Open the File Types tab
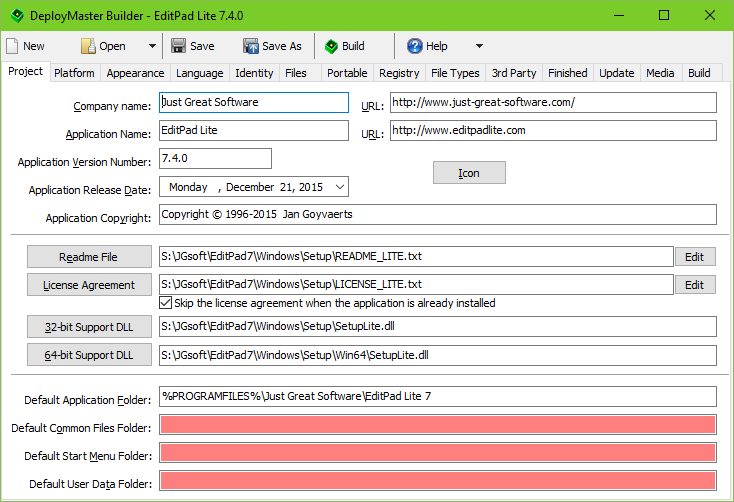 coord(455,73)
